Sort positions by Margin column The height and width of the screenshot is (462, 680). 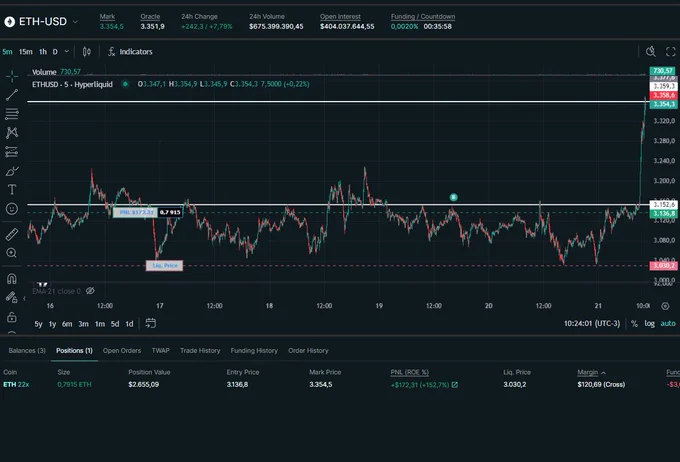(x=591, y=372)
